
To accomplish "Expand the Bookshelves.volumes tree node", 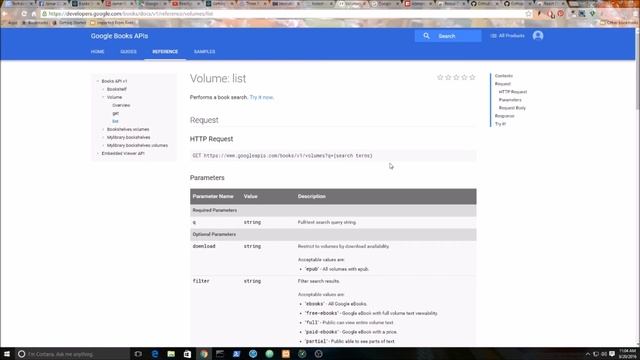I will (x=103, y=129).
